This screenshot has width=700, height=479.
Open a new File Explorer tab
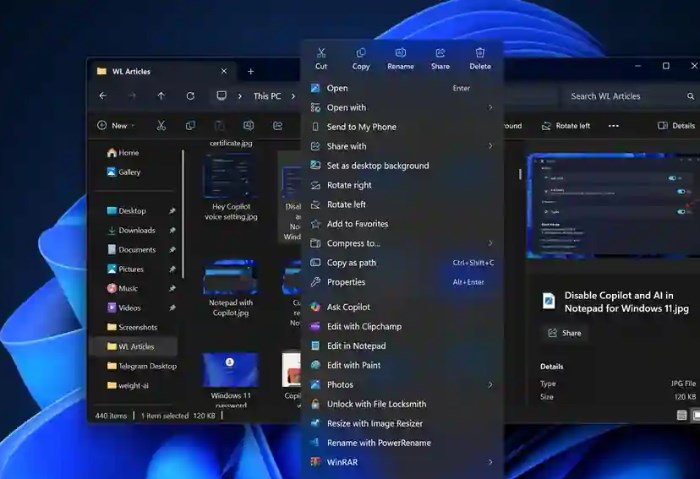coord(250,72)
